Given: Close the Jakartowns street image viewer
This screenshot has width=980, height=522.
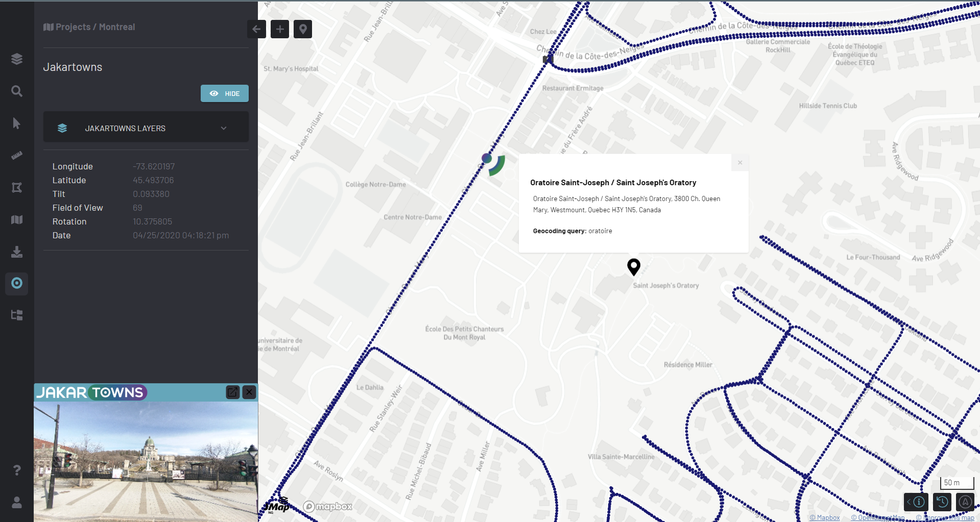Looking at the screenshot, I should pyautogui.click(x=249, y=392).
